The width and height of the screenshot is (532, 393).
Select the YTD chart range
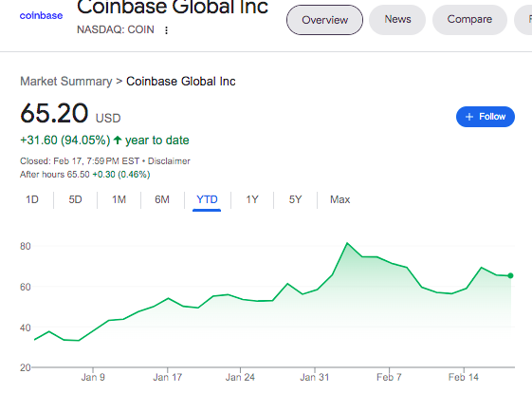coord(207,199)
